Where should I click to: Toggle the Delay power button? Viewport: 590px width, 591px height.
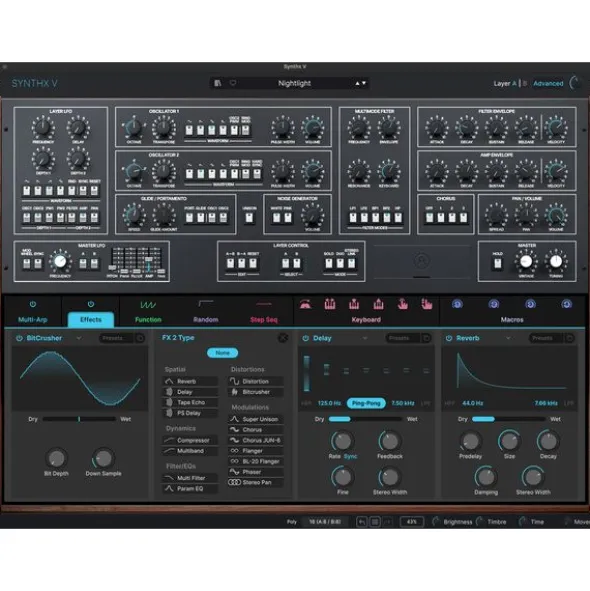306,338
